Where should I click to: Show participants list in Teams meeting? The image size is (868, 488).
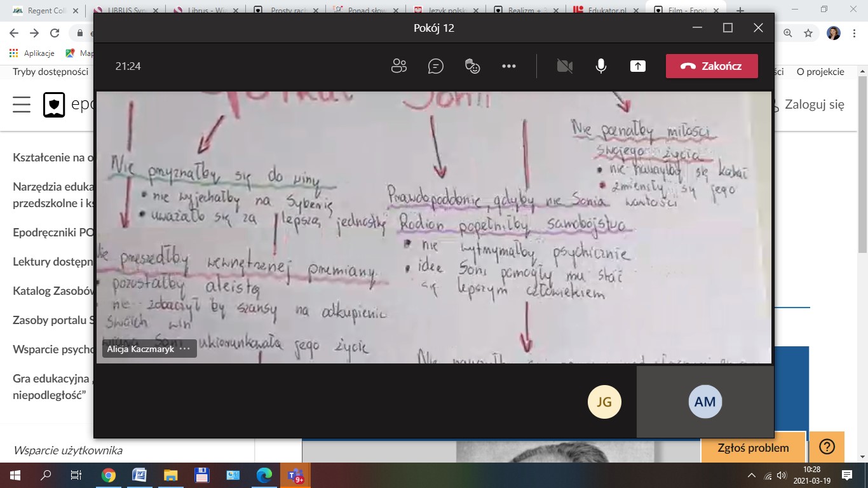click(399, 66)
